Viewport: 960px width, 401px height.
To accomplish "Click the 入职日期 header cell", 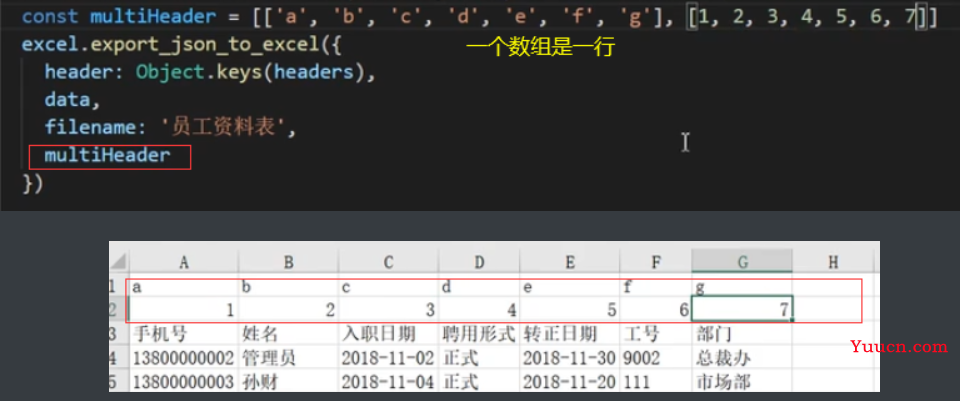I will pos(388,334).
